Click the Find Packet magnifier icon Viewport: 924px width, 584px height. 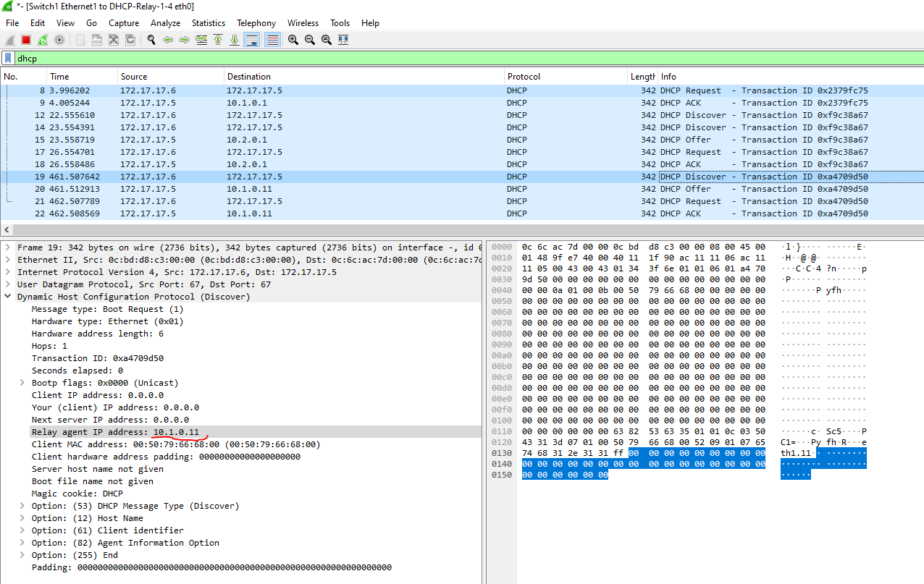coord(151,41)
